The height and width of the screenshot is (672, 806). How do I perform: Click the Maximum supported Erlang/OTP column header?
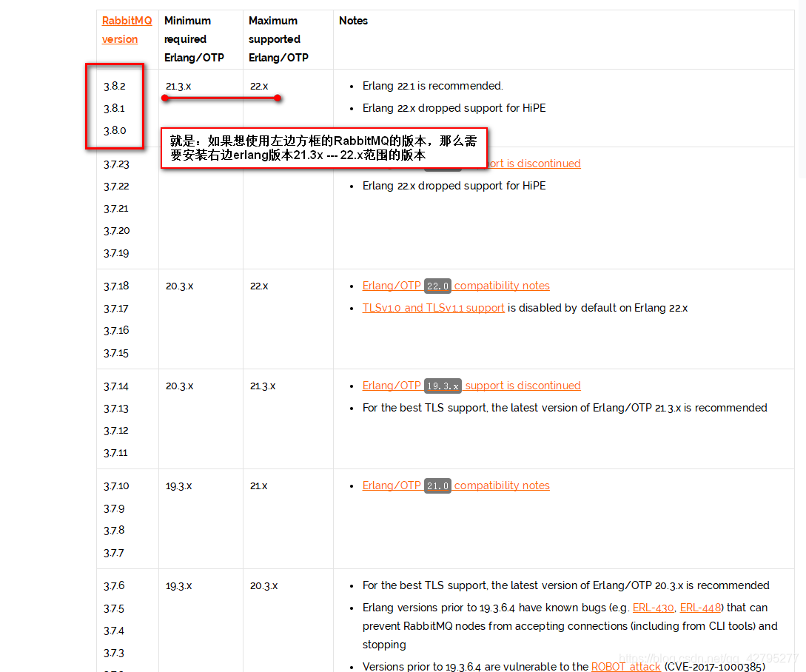278,39
